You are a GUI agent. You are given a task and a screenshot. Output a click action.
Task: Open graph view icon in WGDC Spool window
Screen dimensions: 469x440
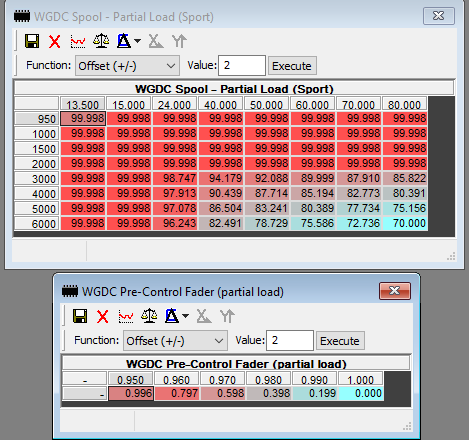78,42
